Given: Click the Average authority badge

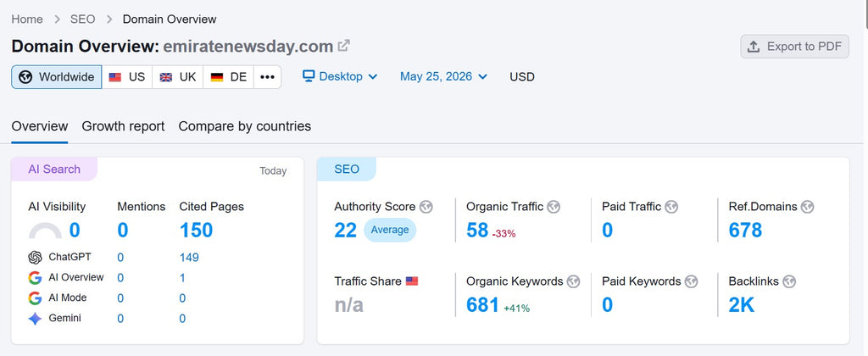Looking at the screenshot, I should point(390,230).
